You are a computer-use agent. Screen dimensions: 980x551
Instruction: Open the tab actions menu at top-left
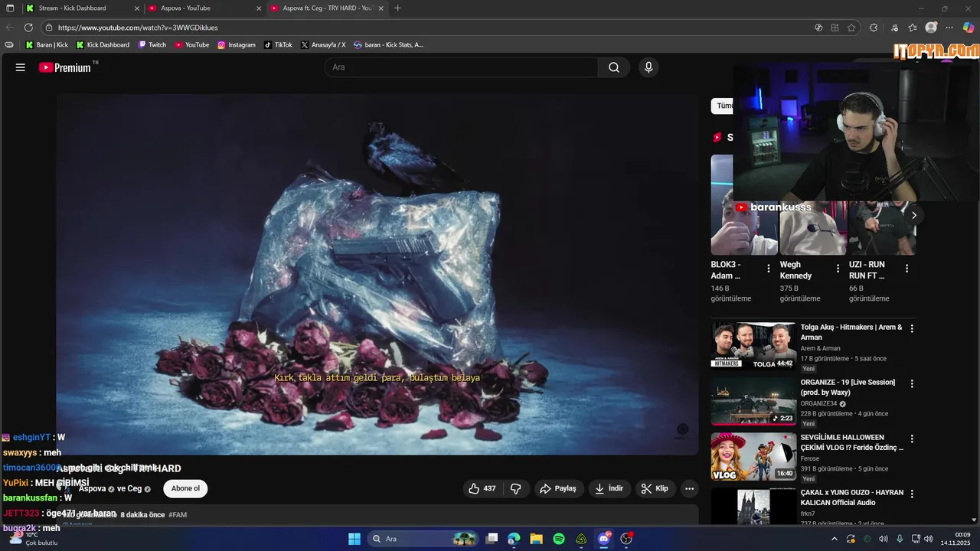click(x=9, y=8)
